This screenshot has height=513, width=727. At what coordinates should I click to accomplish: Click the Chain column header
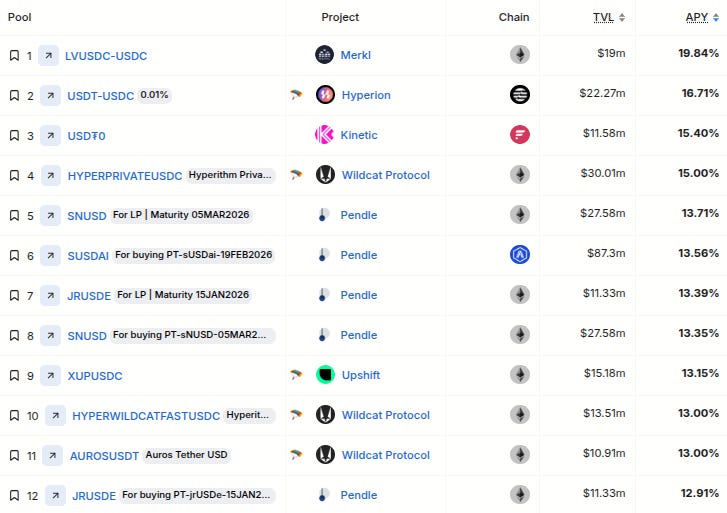[x=514, y=17]
